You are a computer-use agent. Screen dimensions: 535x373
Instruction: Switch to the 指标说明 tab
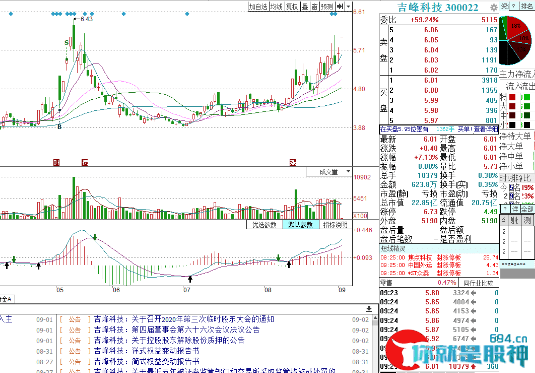pyautogui.click(x=335, y=225)
